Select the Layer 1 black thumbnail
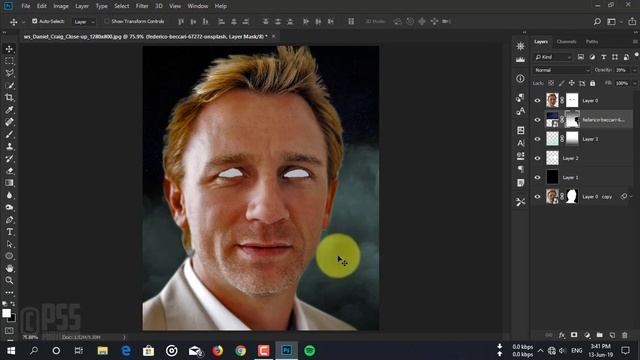This screenshot has height=360, width=640. pos(552,177)
